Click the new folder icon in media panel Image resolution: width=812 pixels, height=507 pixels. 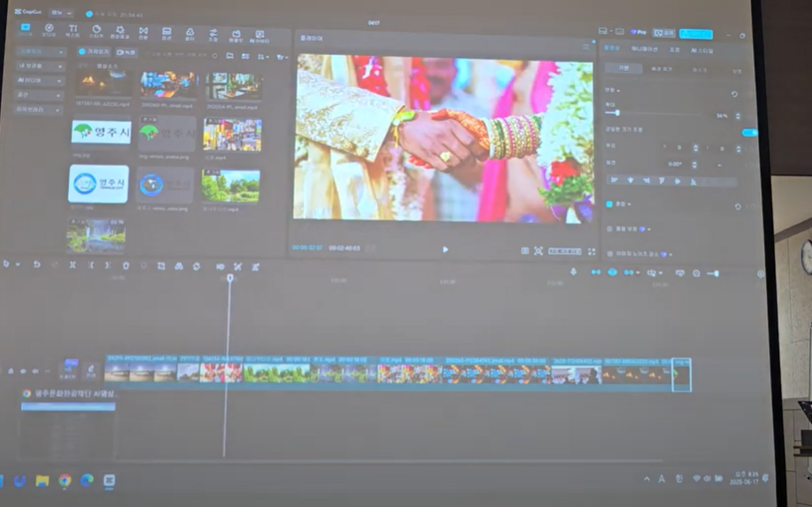(x=230, y=56)
